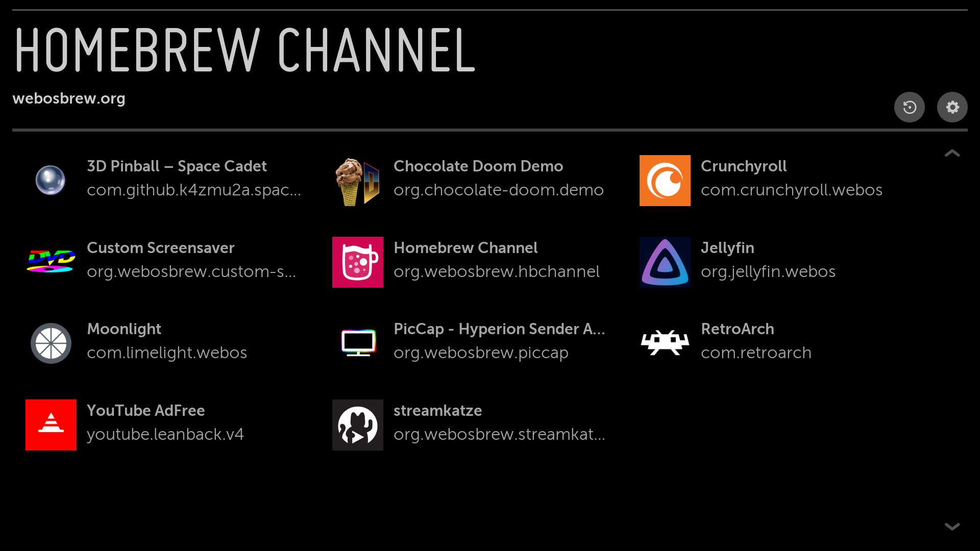The image size is (980, 551).
Task: Click the scroll down chevron arrow
Action: click(952, 527)
